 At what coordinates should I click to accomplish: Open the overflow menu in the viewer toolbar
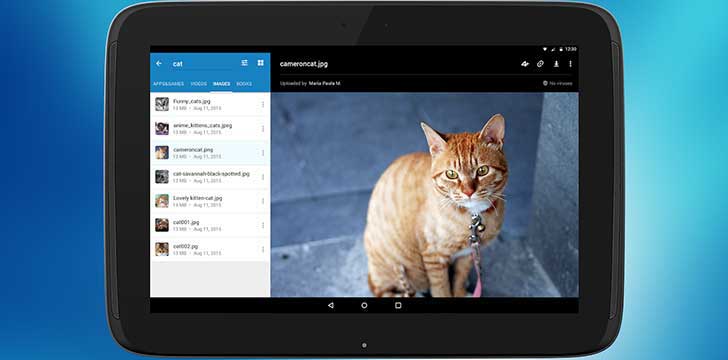click(x=571, y=64)
